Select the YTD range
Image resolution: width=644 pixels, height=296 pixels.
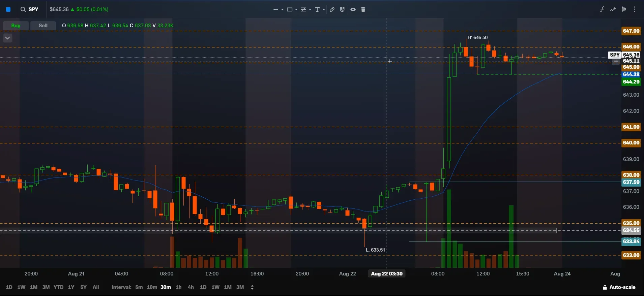[x=58, y=287]
